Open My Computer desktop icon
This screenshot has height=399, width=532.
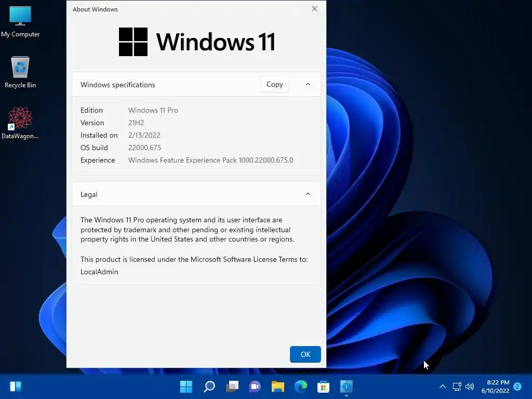point(20,21)
